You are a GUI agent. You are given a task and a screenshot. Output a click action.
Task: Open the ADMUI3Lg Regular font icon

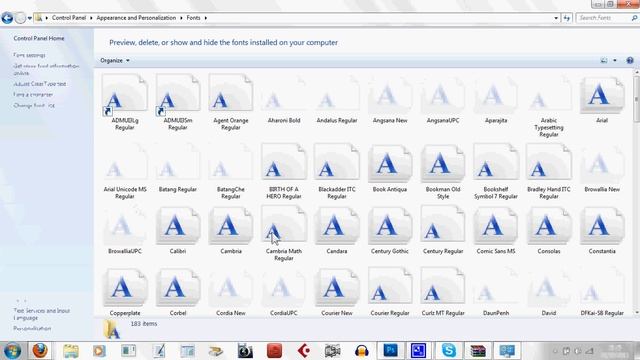[x=124, y=95]
